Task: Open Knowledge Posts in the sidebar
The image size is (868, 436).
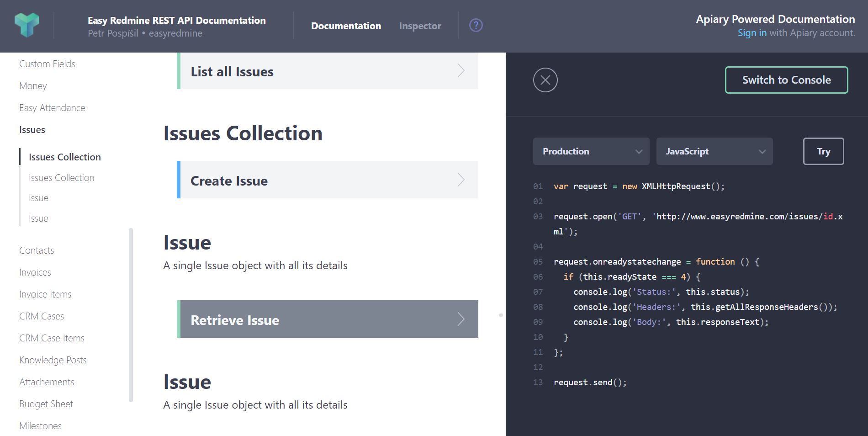Action: [53, 360]
